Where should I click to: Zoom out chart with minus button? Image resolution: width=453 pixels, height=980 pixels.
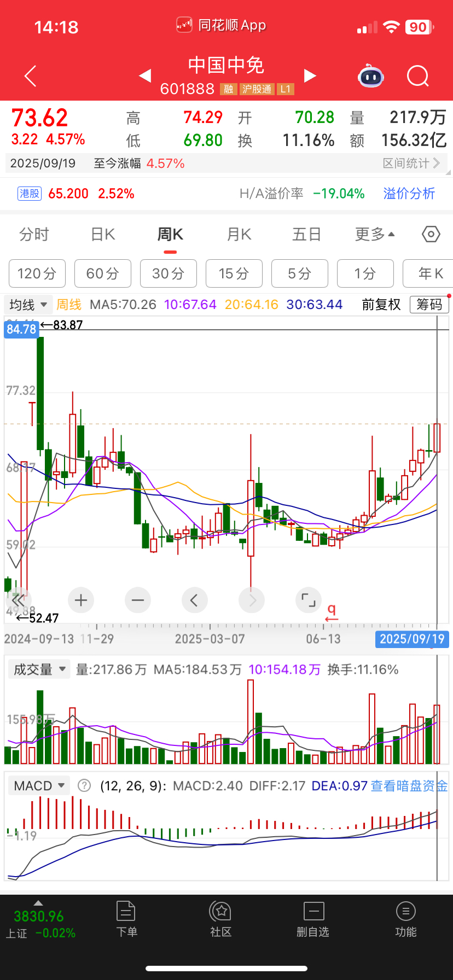[x=138, y=600]
